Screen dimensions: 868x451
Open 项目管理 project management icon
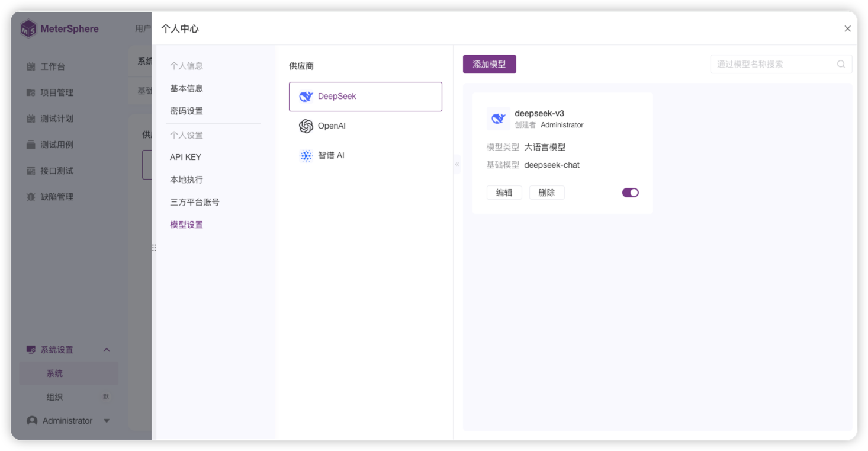[x=31, y=92]
